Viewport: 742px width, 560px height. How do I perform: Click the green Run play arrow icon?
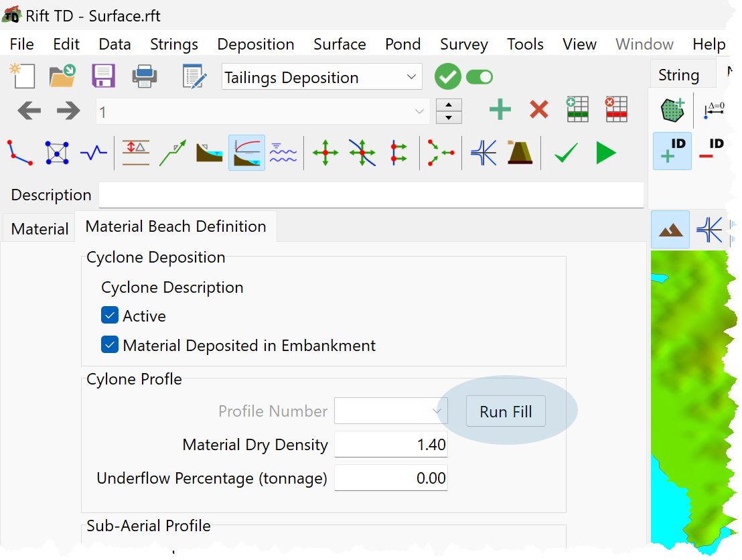coord(605,153)
